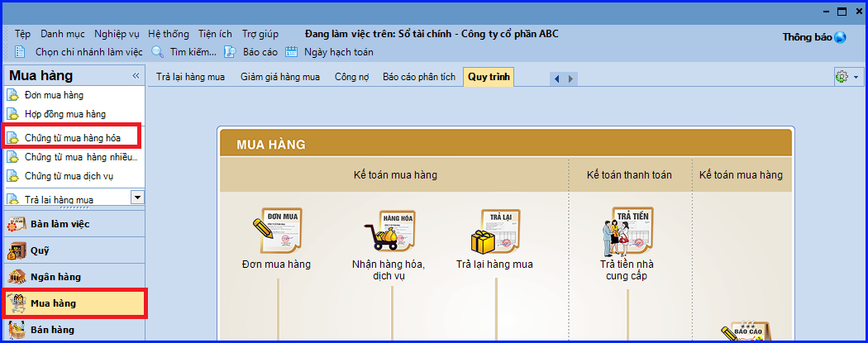Show previous tabs with left arrow

click(557, 79)
